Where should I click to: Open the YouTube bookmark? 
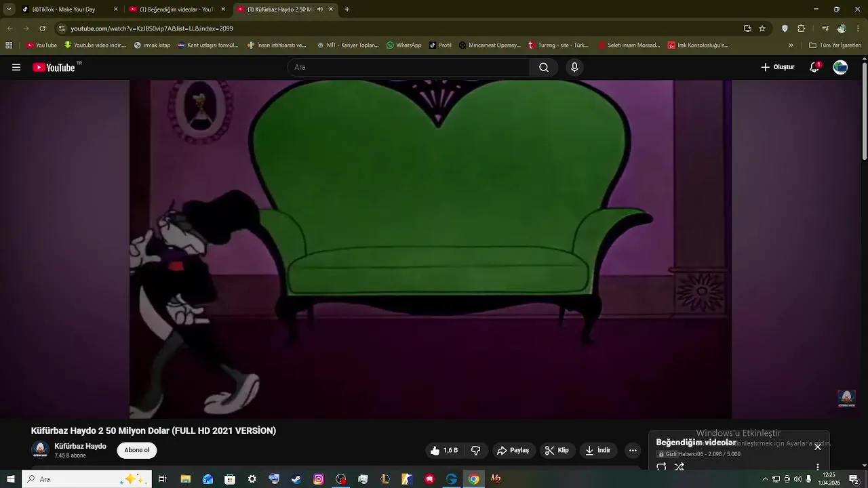tap(41, 45)
